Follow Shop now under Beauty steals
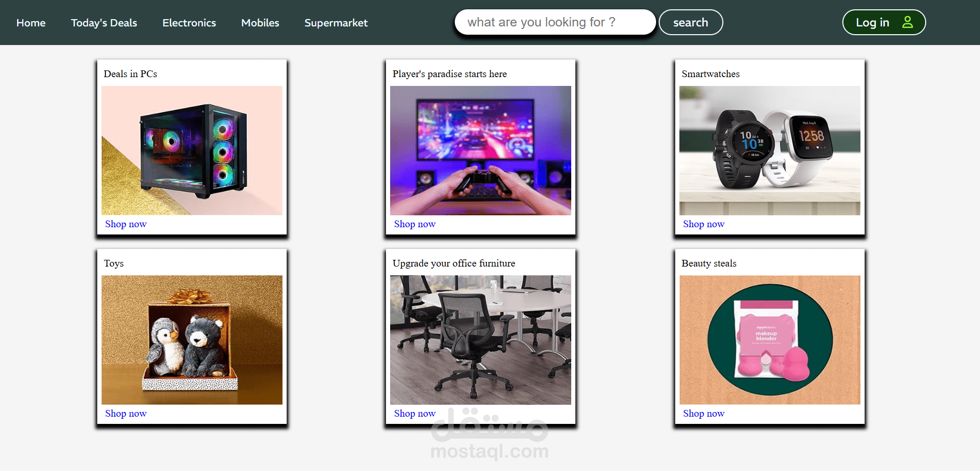 [x=704, y=414]
